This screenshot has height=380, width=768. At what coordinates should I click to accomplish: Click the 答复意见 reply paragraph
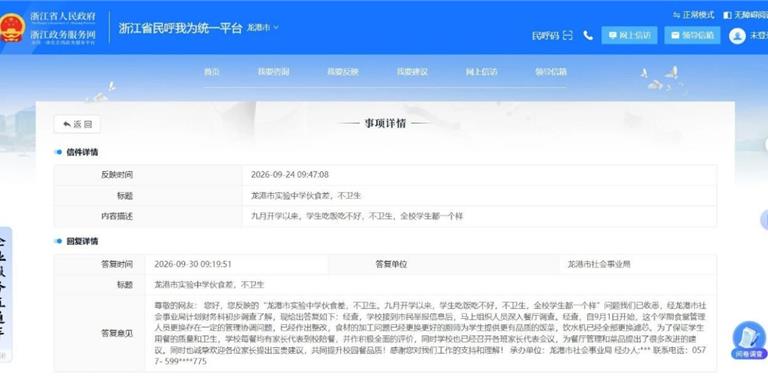pyautogui.click(x=430, y=333)
